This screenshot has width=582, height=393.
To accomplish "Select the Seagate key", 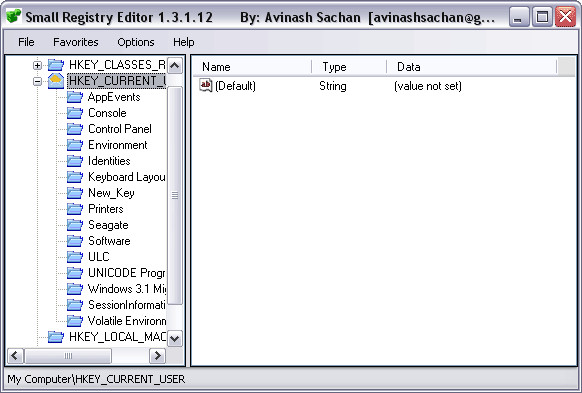I will [x=108, y=225].
